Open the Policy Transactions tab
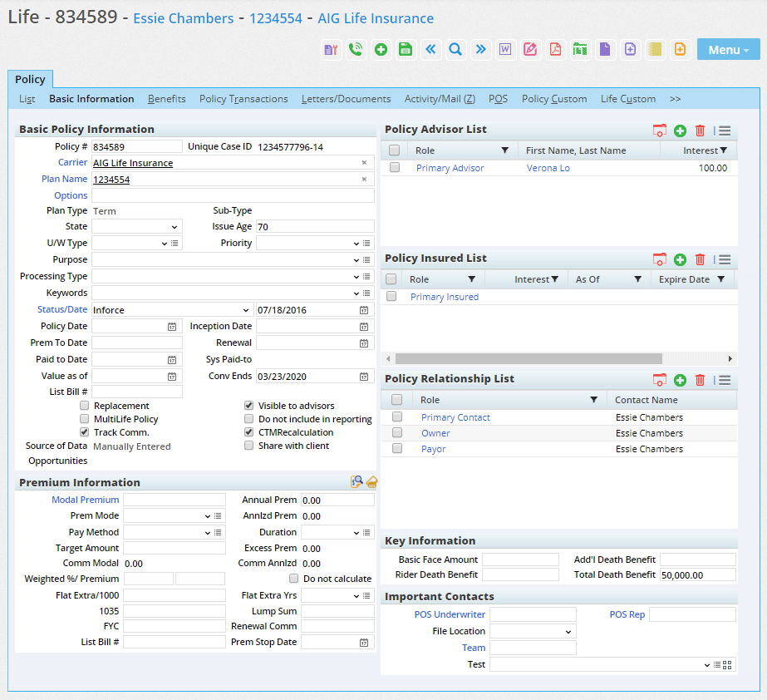The width and height of the screenshot is (767, 700). 243,99
